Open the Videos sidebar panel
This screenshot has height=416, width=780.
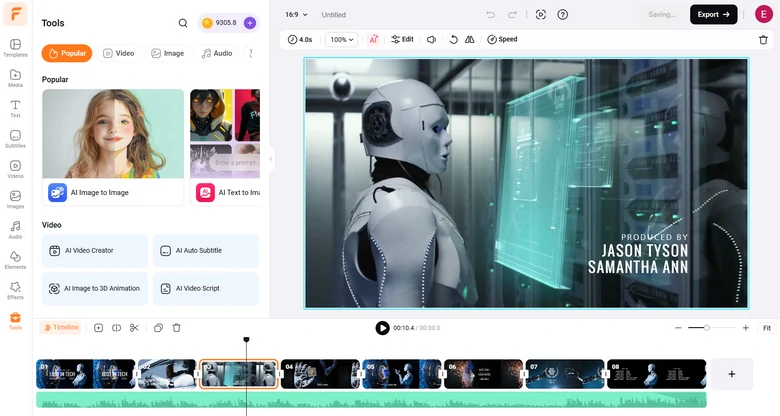pos(15,169)
